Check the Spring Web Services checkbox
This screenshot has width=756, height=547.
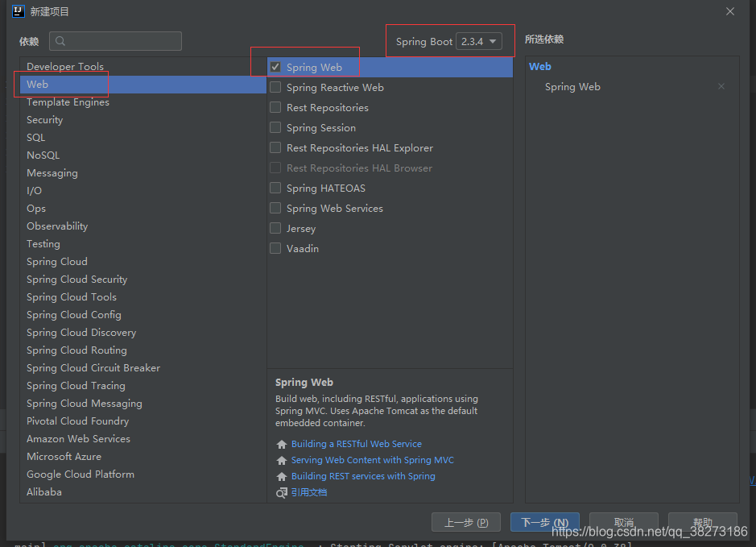275,208
